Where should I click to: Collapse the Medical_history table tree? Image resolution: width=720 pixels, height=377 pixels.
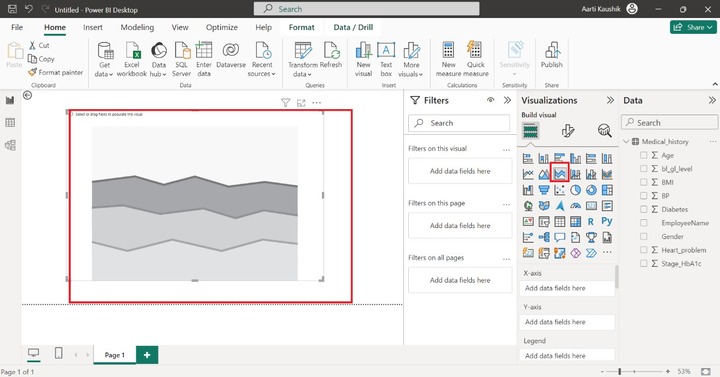[x=626, y=141]
